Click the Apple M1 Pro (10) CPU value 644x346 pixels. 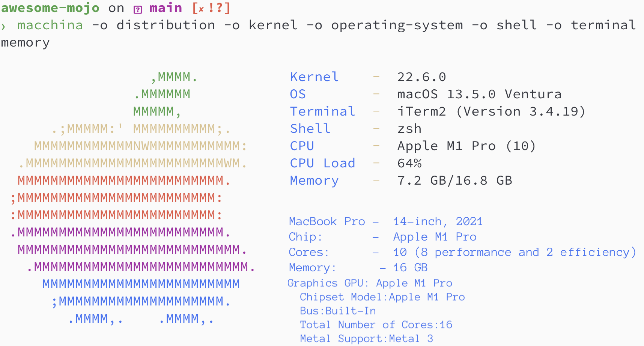tap(466, 146)
